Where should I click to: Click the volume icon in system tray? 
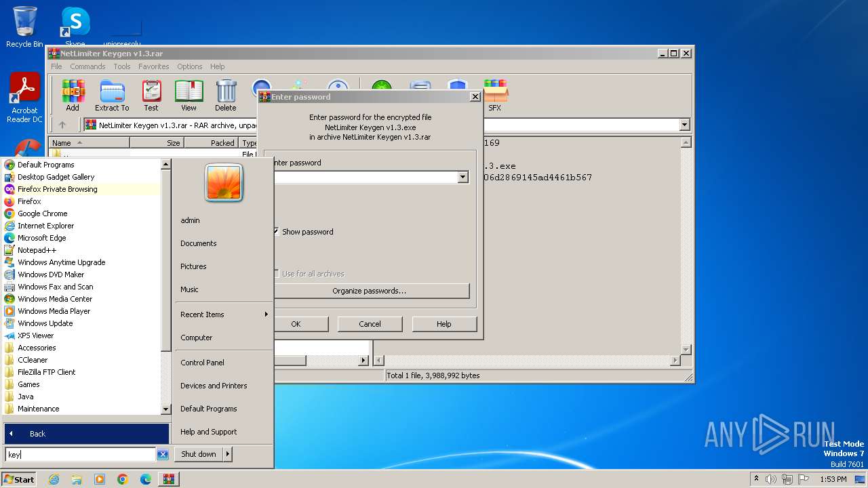tap(771, 479)
